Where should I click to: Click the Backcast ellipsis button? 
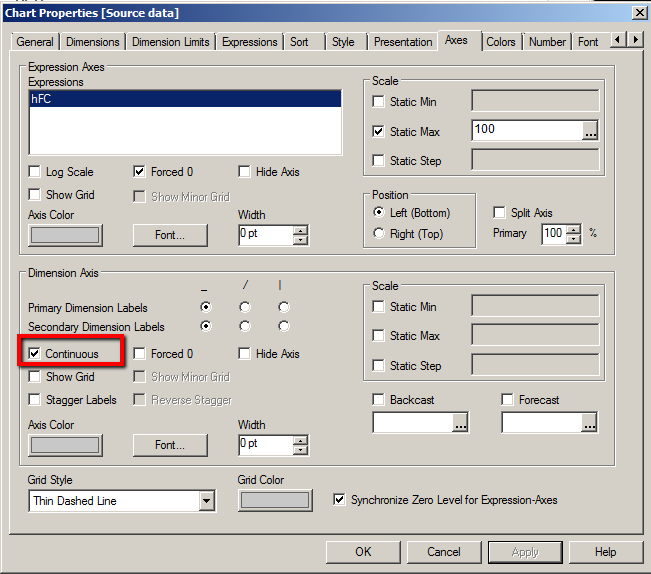coord(460,423)
